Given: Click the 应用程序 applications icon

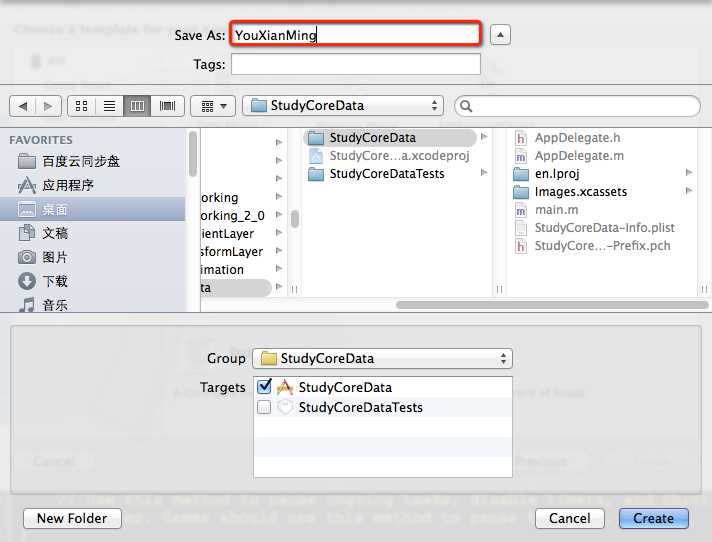Looking at the screenshot, I should 27,185.
